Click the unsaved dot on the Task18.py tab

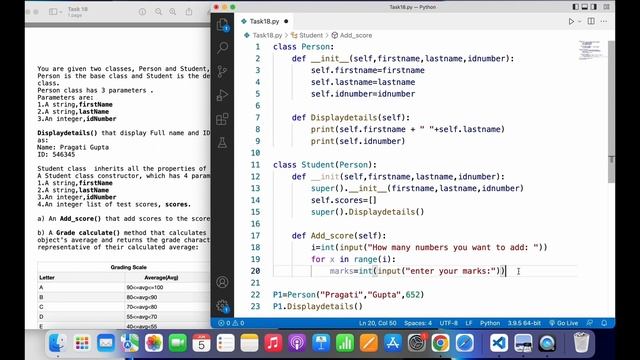pyautogui.click(x=286, y=21)
